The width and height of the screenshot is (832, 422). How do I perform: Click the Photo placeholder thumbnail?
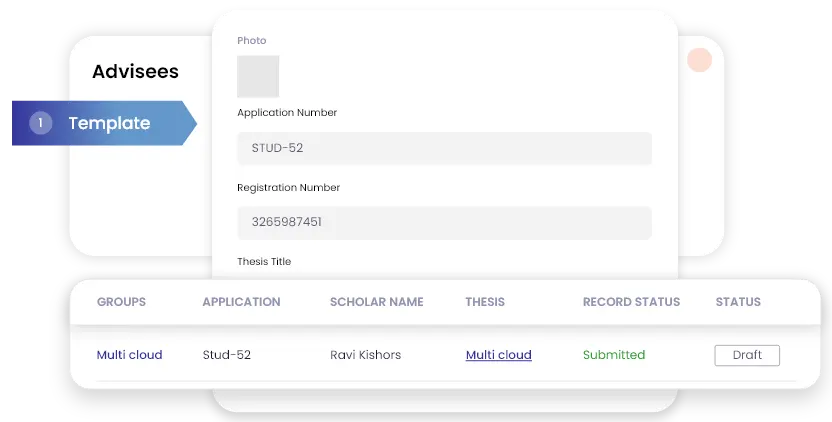coord(258,76)
